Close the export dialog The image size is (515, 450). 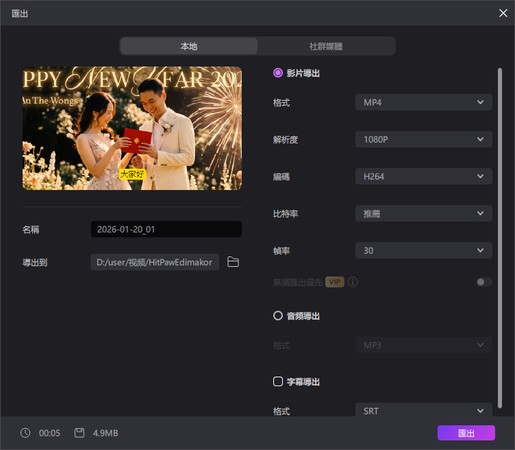click(x=503, y=13)
